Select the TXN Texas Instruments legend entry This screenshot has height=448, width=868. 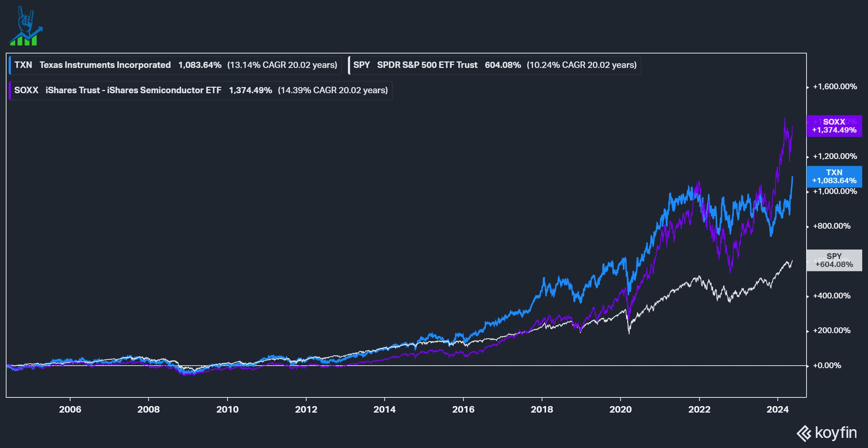(x=175, y=65)
